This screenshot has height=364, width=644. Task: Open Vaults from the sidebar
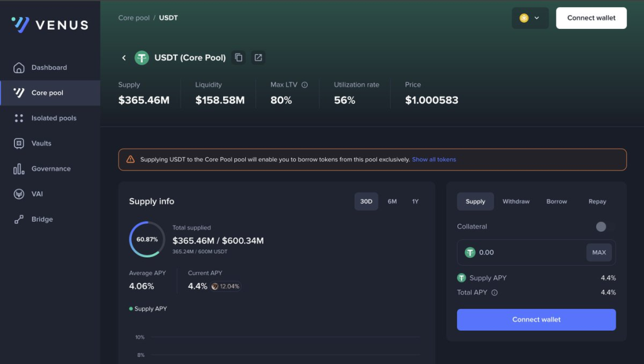42,143
